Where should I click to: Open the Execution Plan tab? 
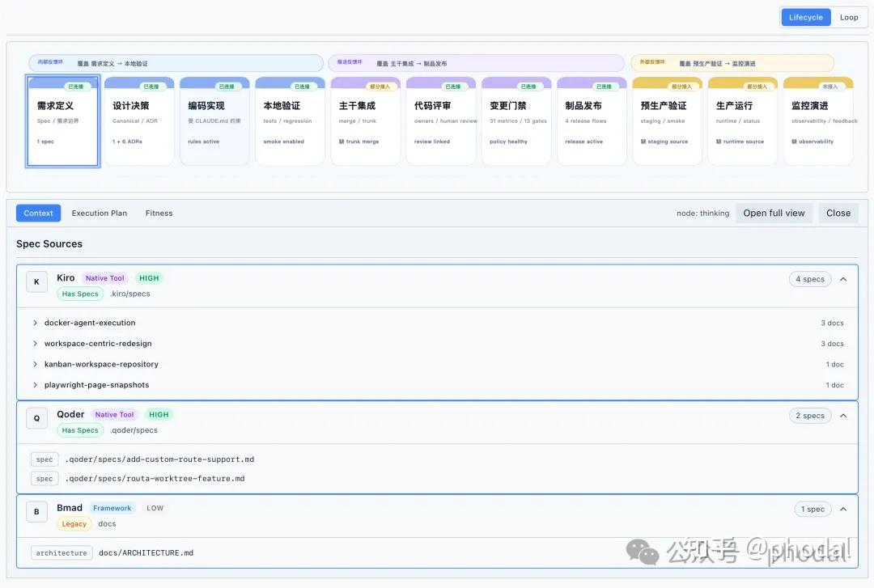coord(100,213)
